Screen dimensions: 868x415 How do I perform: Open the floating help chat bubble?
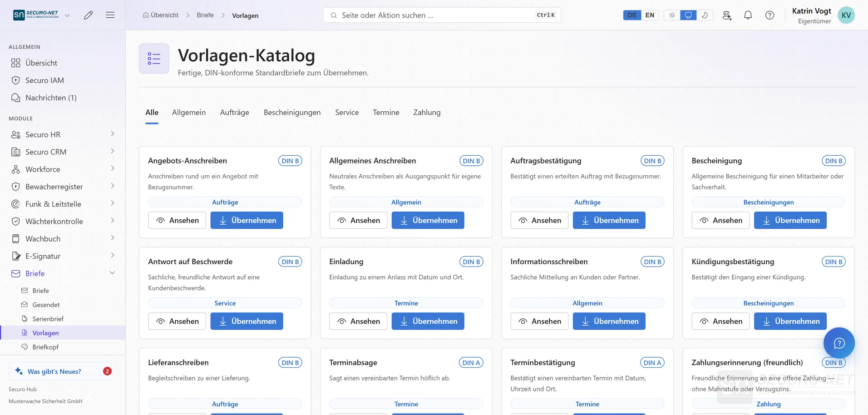pos(839,343)
